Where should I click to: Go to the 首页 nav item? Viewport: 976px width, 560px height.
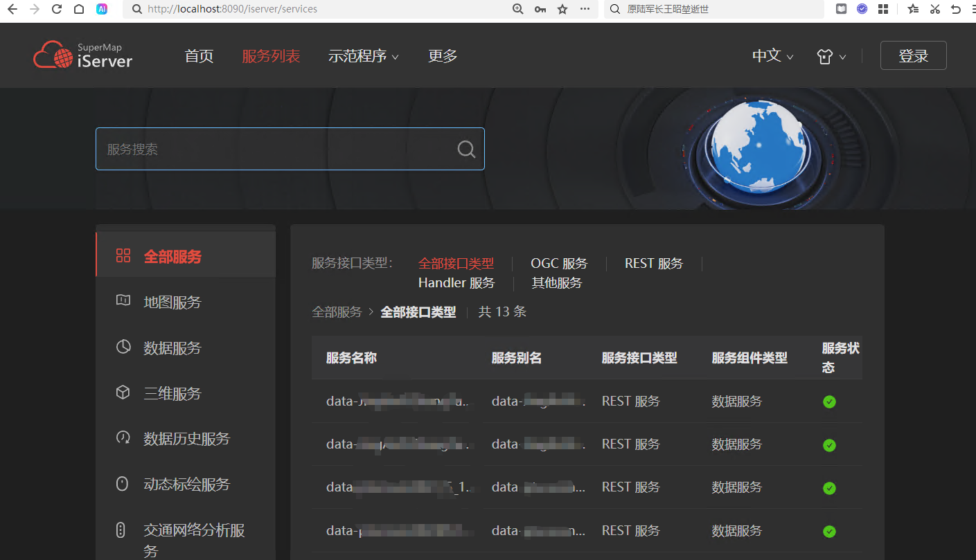click(x=199, y=56)
